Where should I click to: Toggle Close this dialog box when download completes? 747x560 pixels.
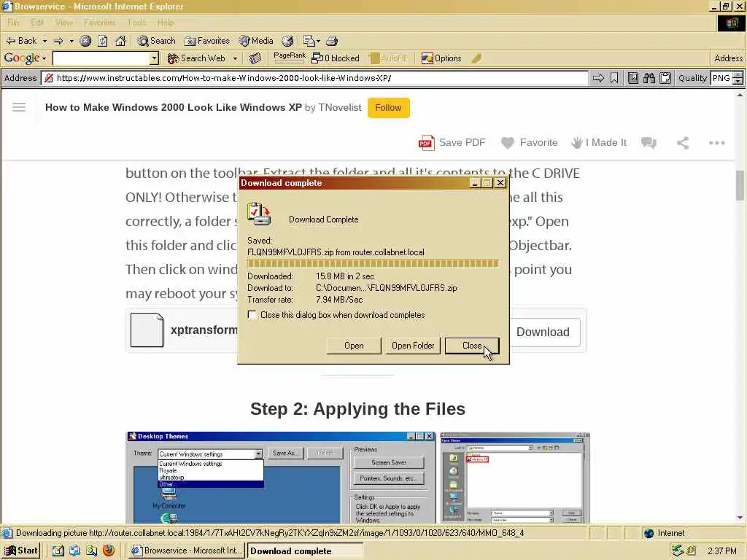pos(252,315)
